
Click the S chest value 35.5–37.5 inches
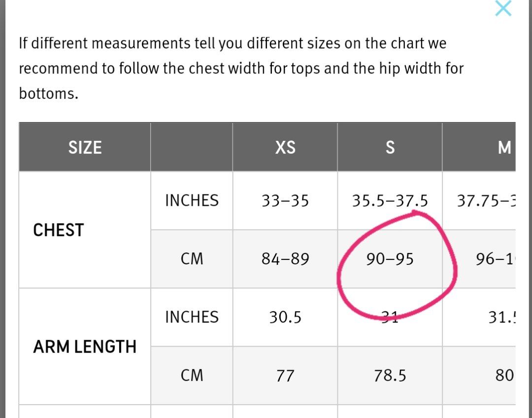[390, 200]
